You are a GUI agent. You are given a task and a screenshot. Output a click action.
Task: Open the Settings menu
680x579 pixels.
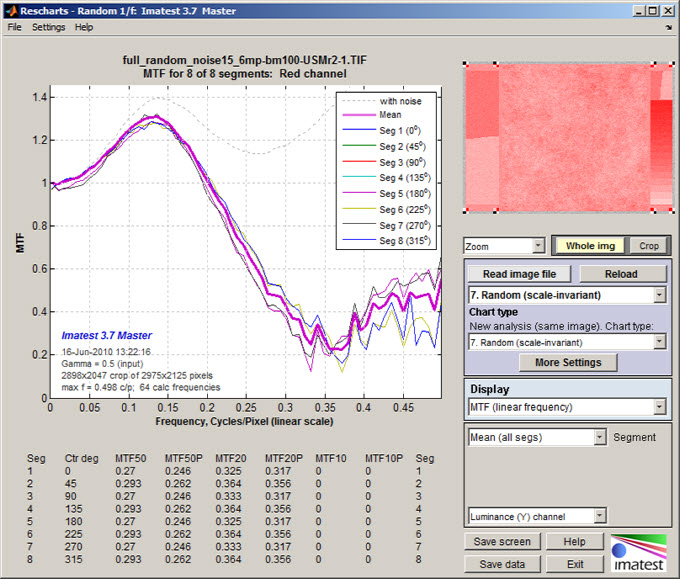click(48, 27)
